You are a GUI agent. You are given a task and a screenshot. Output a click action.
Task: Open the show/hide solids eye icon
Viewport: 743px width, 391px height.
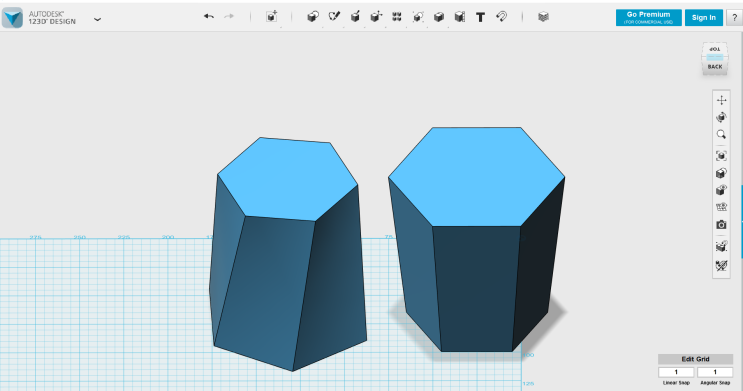[721, 190]
